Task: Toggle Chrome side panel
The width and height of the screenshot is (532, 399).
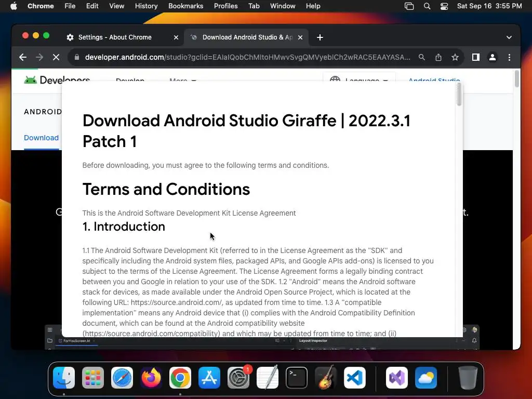Action: pos(476,57)
